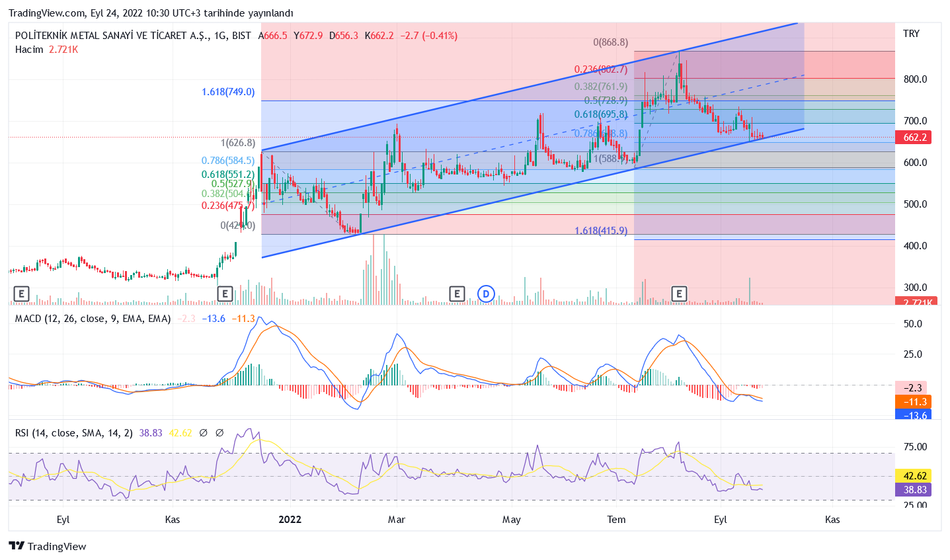Click the earnings E marker between Kas and 2022
Screen dimensions: 950x560
pos(225,294)
